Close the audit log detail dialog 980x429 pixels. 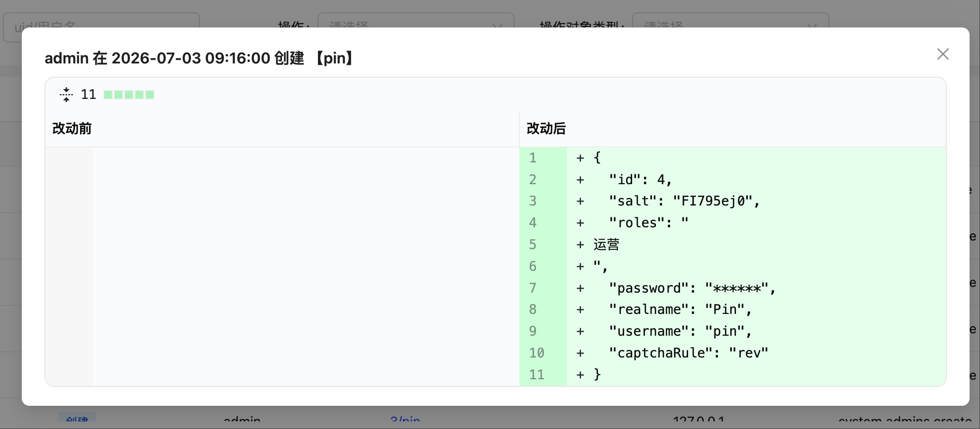point(943,54)
